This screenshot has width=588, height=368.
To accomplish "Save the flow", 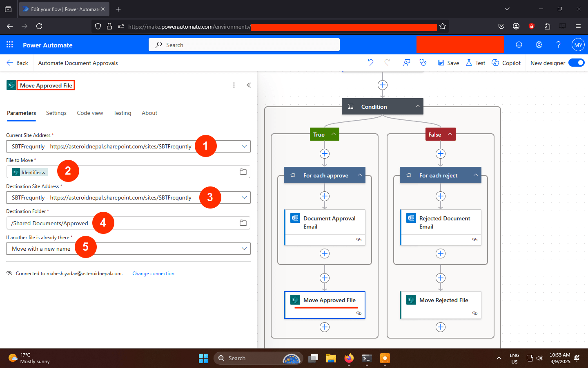I will pos(448,63).
